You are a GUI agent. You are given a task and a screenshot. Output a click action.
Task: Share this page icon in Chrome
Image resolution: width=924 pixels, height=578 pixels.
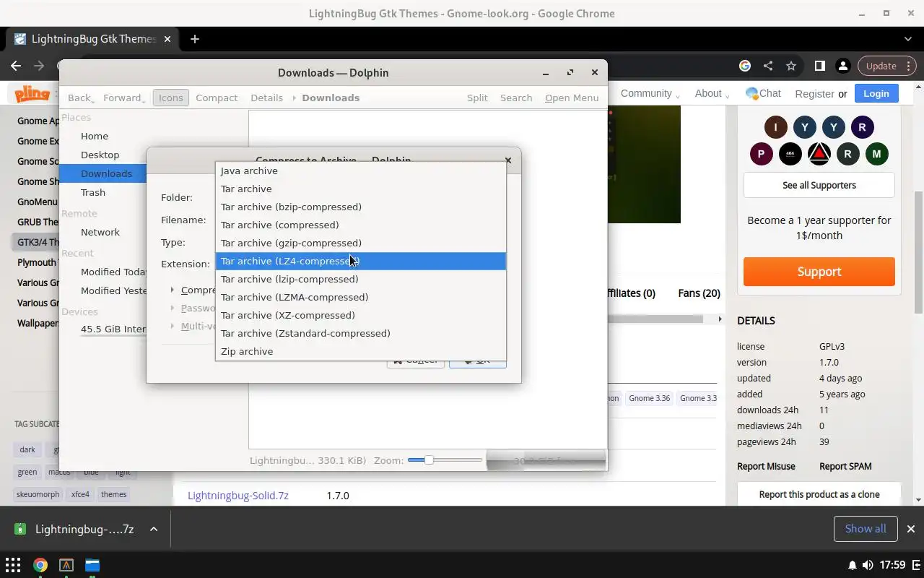click(x=768, y=66)
